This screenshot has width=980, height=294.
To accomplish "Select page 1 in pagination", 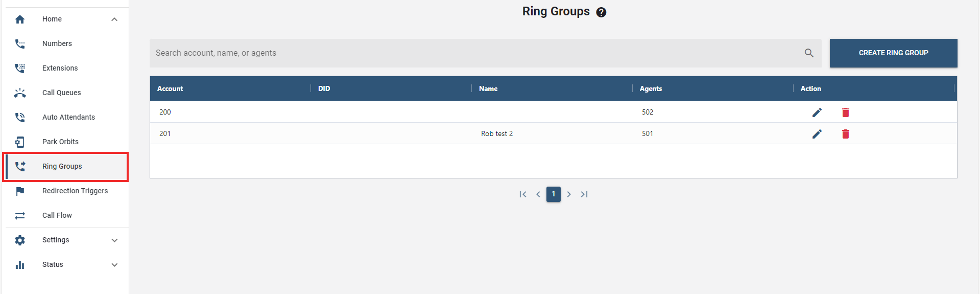I will click(554, 194).
